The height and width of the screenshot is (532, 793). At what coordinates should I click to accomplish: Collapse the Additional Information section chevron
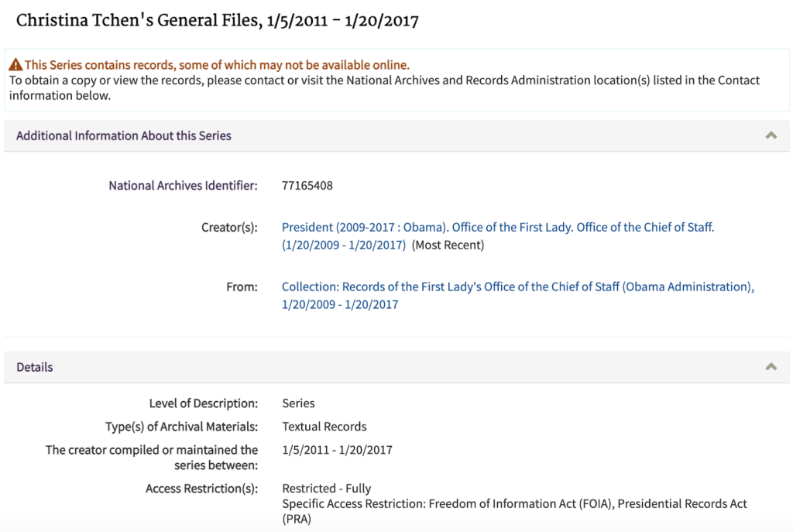coord(771,136)
